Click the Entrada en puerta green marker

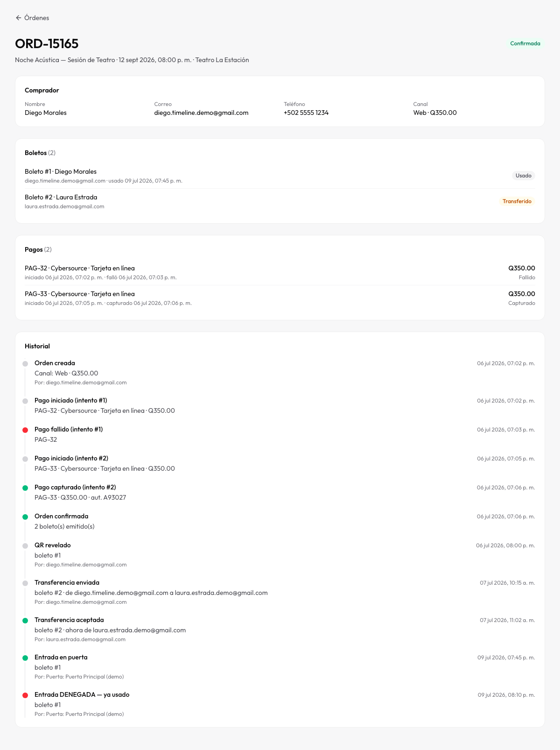[25, 658]
